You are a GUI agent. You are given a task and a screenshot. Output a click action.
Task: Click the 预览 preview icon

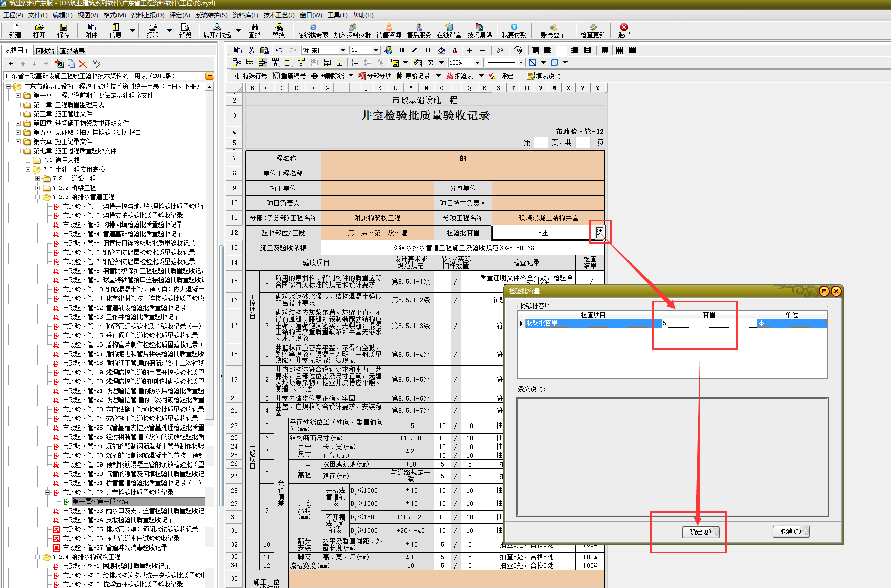click(x=185, y=31)
